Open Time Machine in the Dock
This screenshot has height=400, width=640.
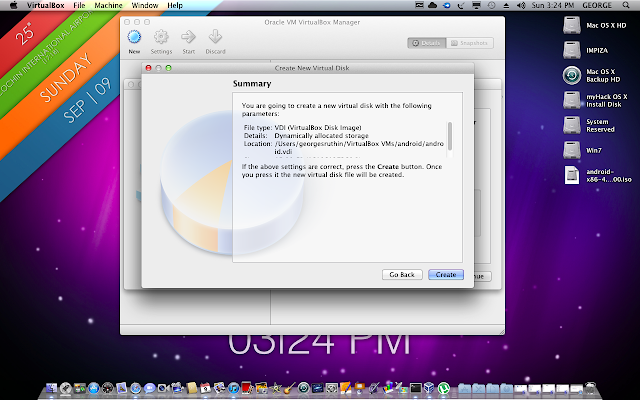pyautogui.click(x=303, y=388)
